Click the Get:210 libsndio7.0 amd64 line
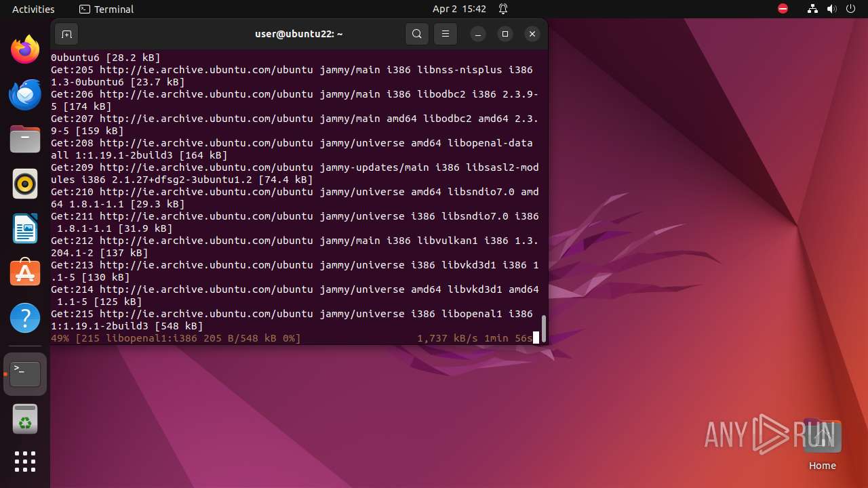The image size is (868, 488). [x=294, y=198]
